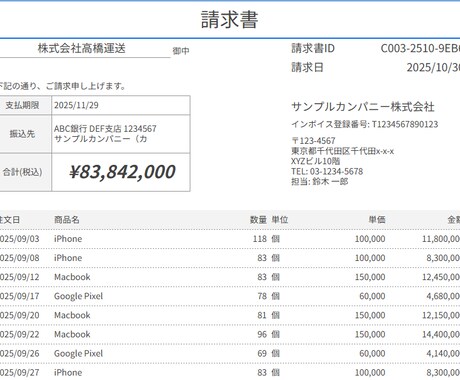
Task: Click unit price 100,000 in the 09/03 row
Action: [370, 239]
